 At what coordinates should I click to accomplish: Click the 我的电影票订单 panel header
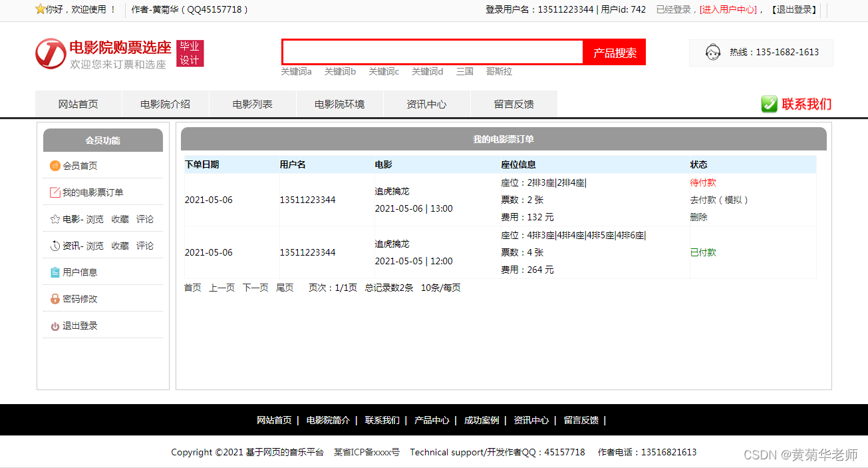click(x=504, y=139)
